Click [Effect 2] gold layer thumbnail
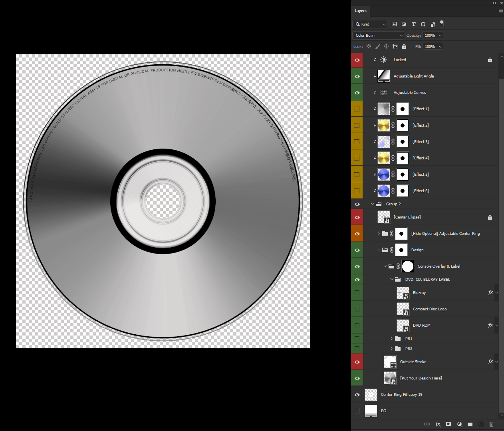 [384, 125]
